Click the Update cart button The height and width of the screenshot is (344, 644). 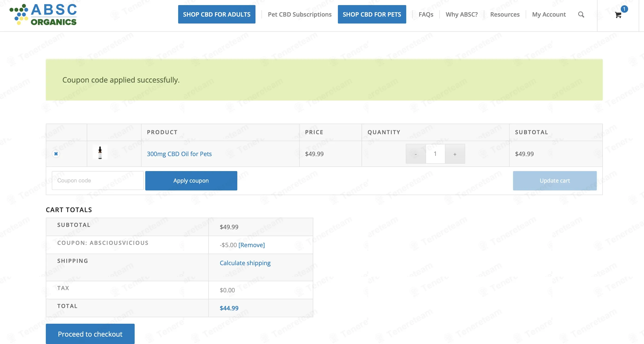pos(555,181)
